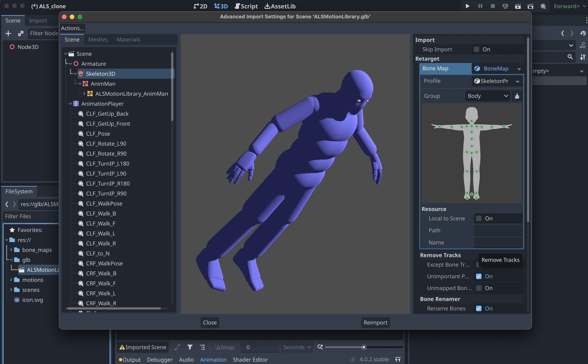Click the clear bone map brush icon

(517, 96)
